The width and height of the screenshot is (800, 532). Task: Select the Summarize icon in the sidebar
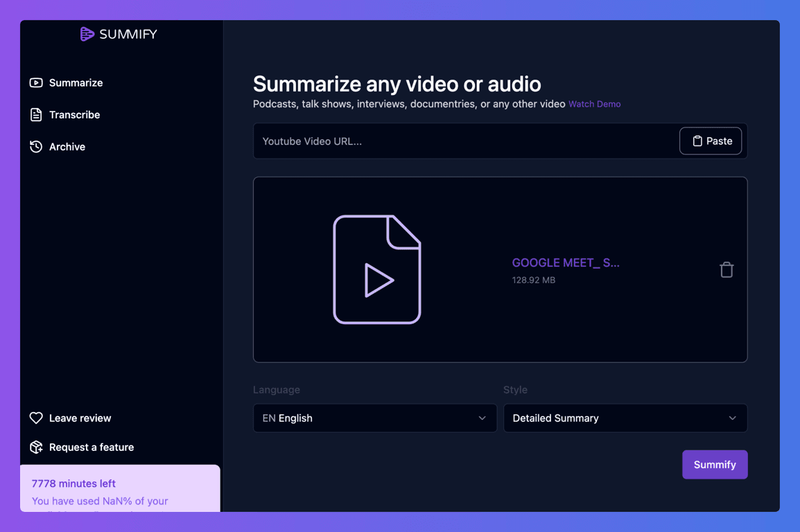(x=35, y=82)
